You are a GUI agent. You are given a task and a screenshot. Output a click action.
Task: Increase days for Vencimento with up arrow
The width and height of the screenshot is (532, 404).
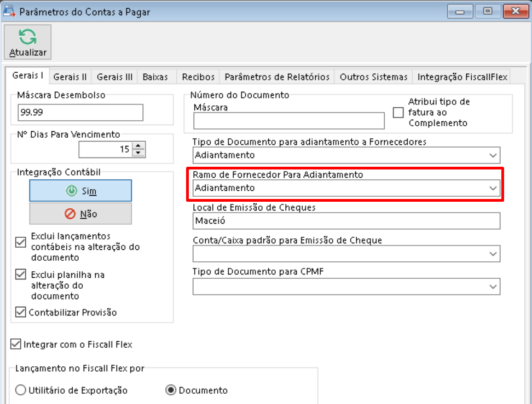pos(138,146)
